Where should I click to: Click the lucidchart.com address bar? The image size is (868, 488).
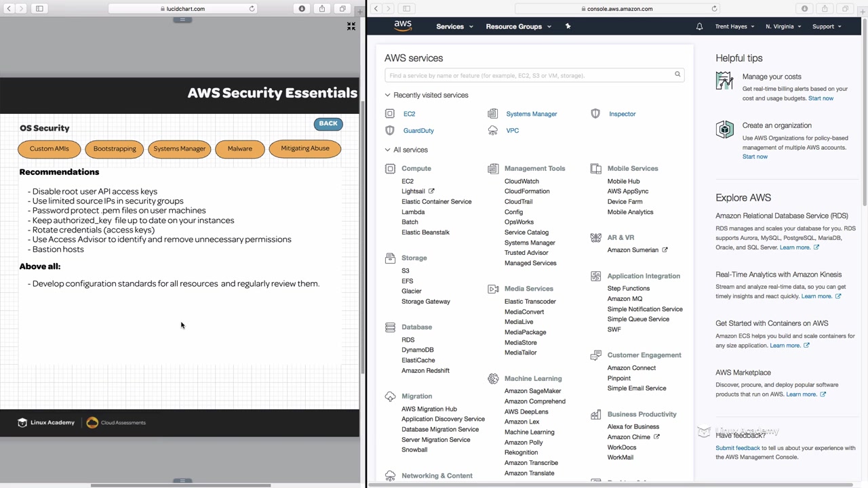coord(183,9)
